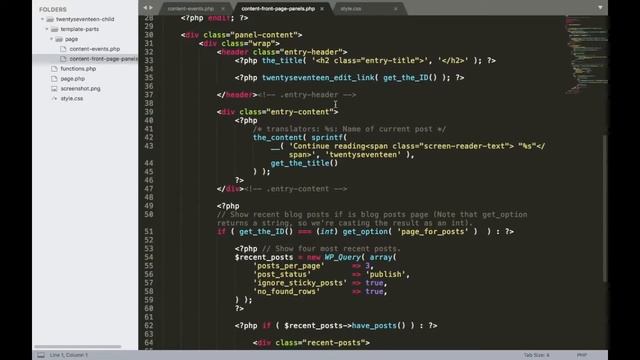Click 'entry-content' class string on line 39
Viewport: 640px width, 360px height.
click(300, 112)
